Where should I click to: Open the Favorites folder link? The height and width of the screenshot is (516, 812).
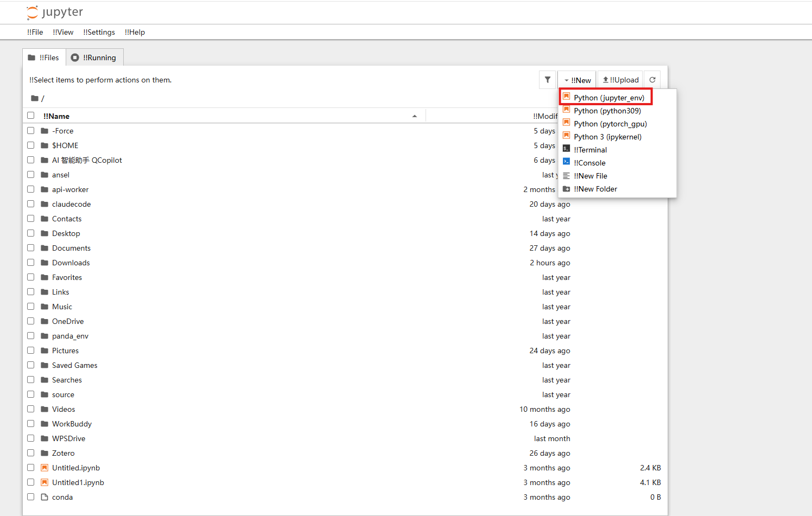pyautogui.click(x=67, y=277)
